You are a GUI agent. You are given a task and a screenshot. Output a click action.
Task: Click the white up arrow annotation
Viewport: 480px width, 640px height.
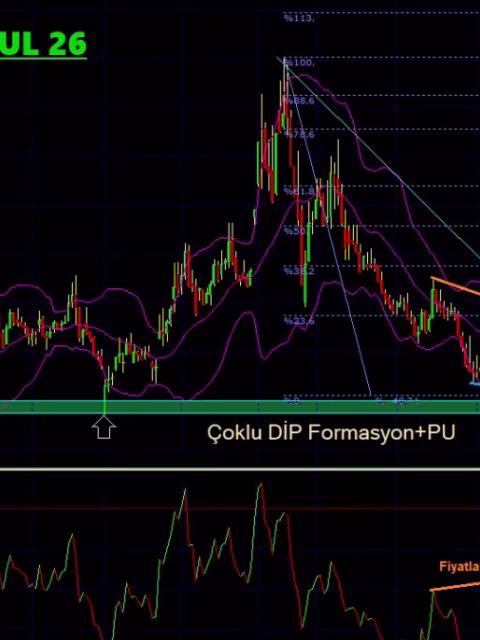coord(104,427)
